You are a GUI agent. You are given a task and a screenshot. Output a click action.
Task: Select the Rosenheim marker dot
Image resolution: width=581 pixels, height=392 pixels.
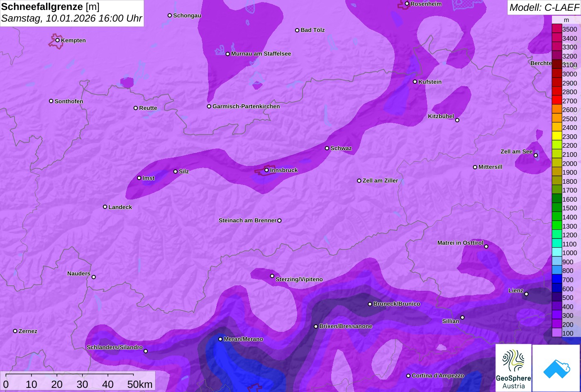(x=407, y=4)
